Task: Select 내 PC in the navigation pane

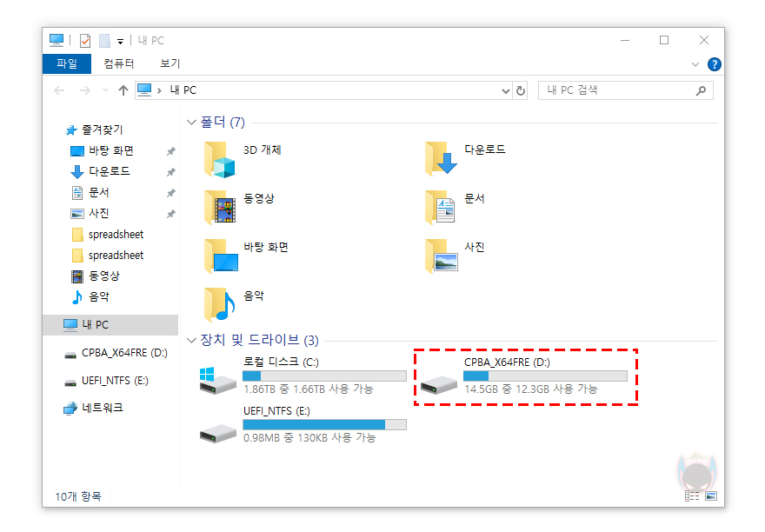Action: [110, 325]
